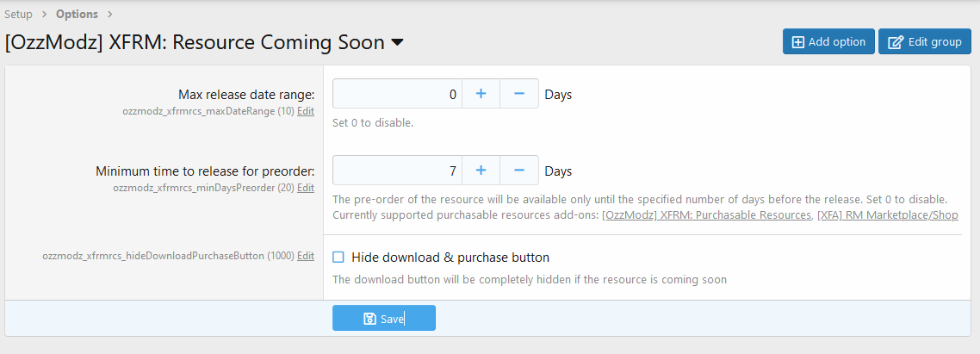This screenshot has width=980, height=354.
Task: Click the plus icon on Add option
Action: pyautogui.click(x=797, y=42)
